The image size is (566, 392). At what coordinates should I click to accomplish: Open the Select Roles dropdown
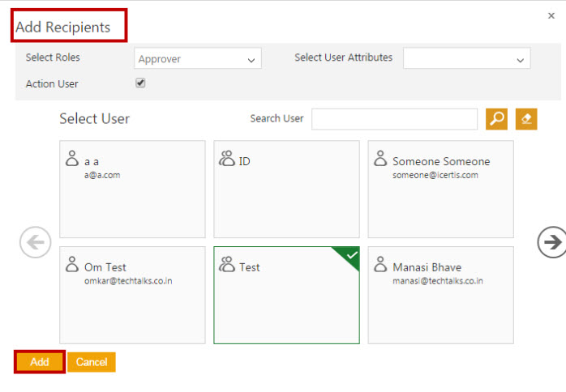pos(197,59)
